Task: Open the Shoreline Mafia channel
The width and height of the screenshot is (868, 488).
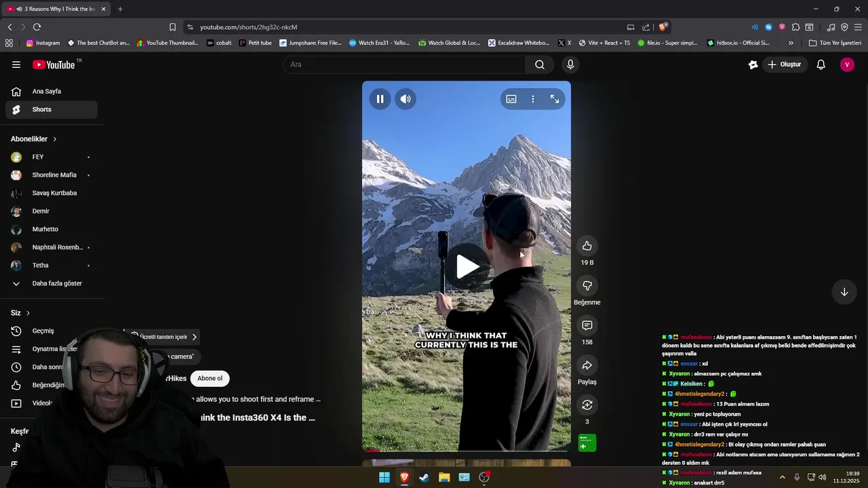Action: click(52, 175)
